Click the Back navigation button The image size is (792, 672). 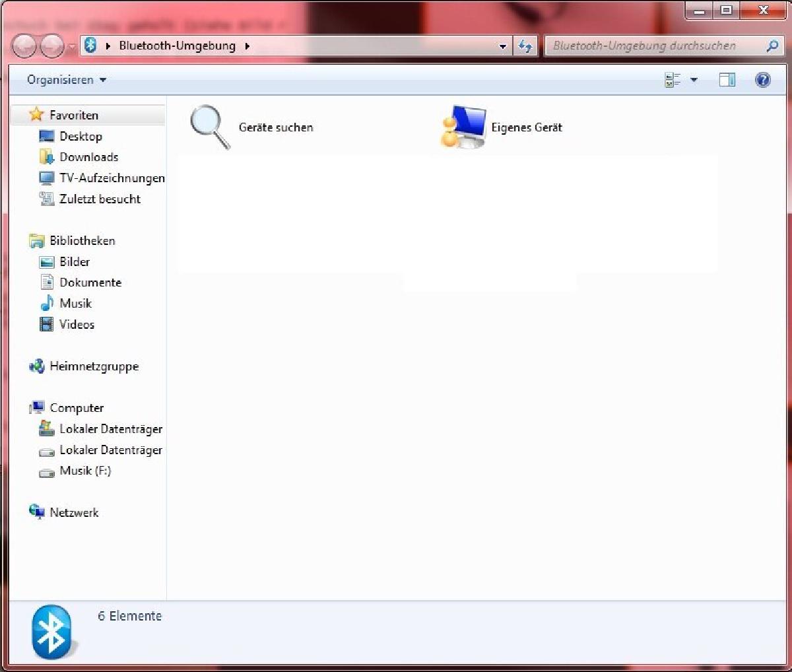coord(24,46)
